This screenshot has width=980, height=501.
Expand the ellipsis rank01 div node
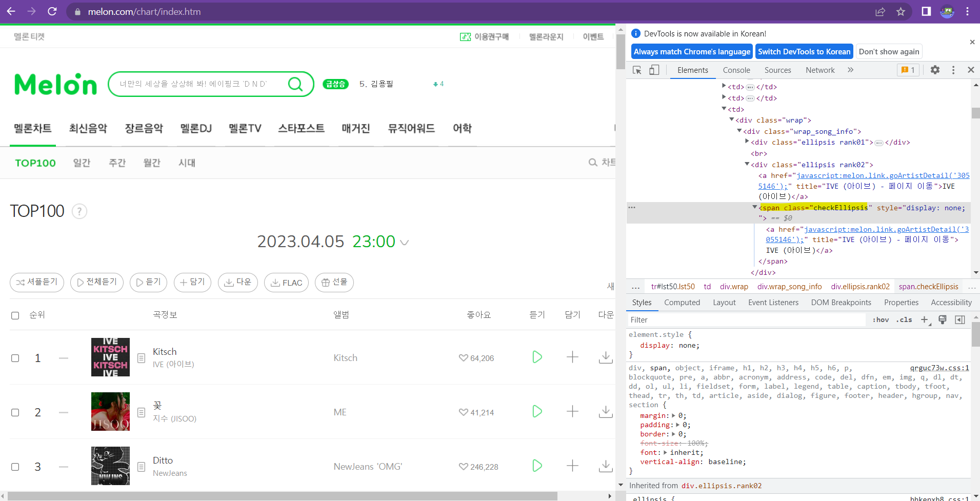tap(747, 142)
